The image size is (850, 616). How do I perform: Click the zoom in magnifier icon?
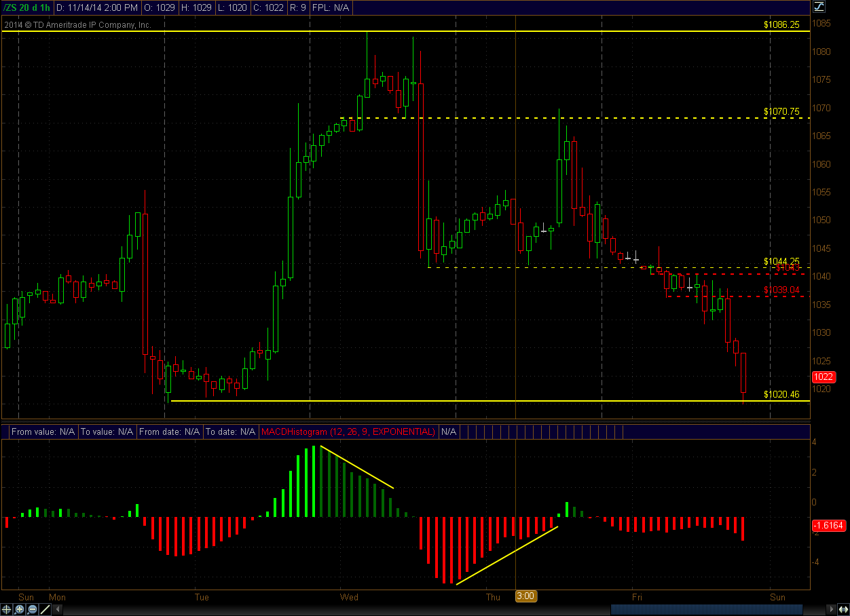19,609
